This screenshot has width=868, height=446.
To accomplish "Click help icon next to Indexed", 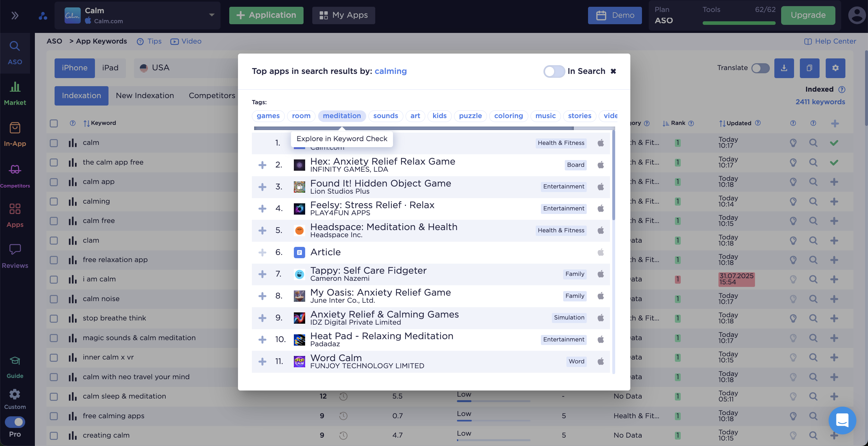I will click(x=842, y=89).
